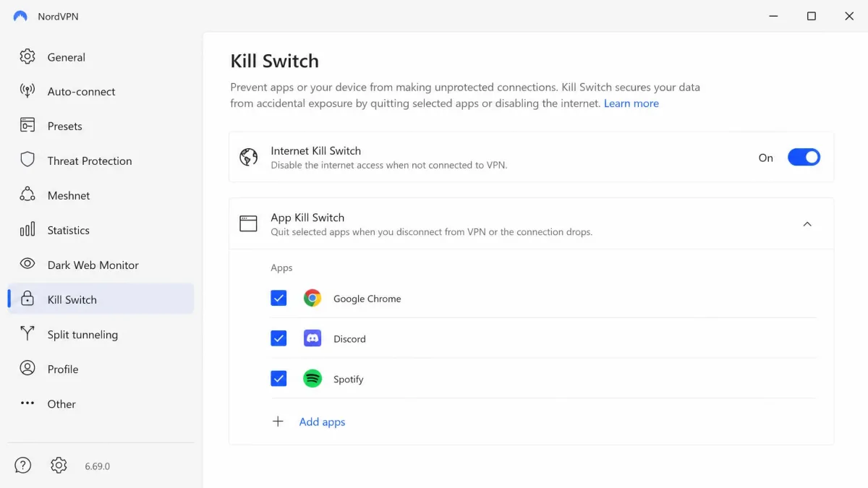868x488 pixels.
Task: Click the Google Chrome app icon
Action: pos(312,298)
